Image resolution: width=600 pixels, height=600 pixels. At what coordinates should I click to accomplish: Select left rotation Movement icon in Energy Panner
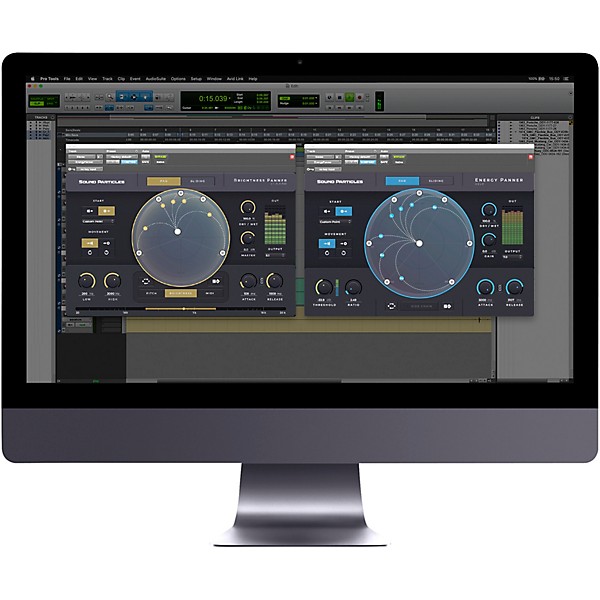pos(327,253)
